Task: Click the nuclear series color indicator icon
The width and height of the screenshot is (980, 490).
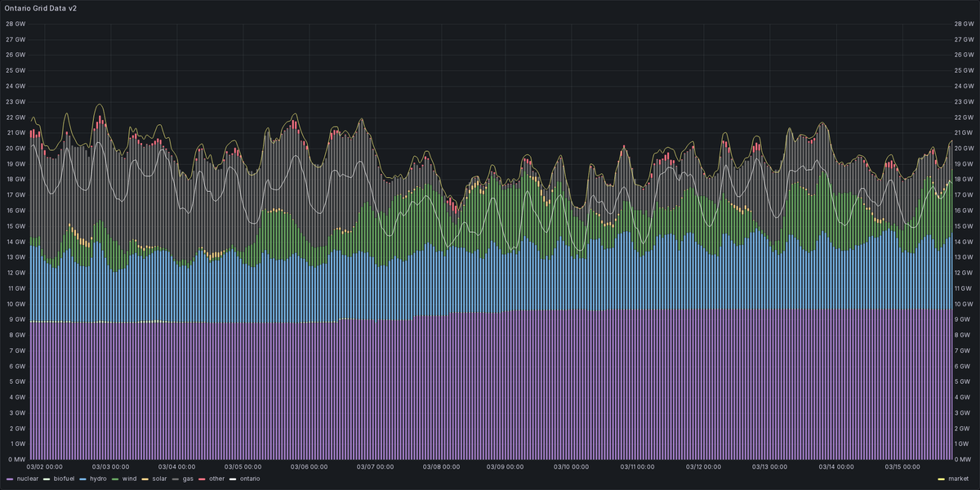Action: 9,479
